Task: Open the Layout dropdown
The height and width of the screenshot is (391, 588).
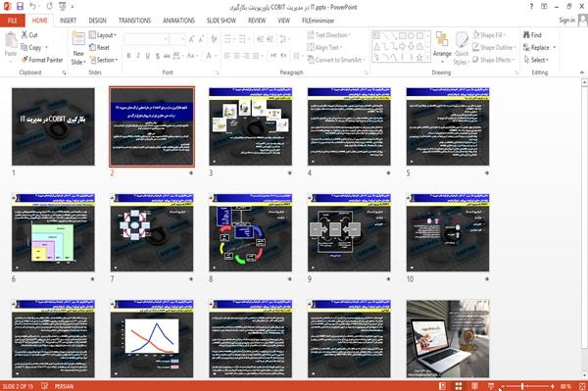Action: [x=103, y=35]
